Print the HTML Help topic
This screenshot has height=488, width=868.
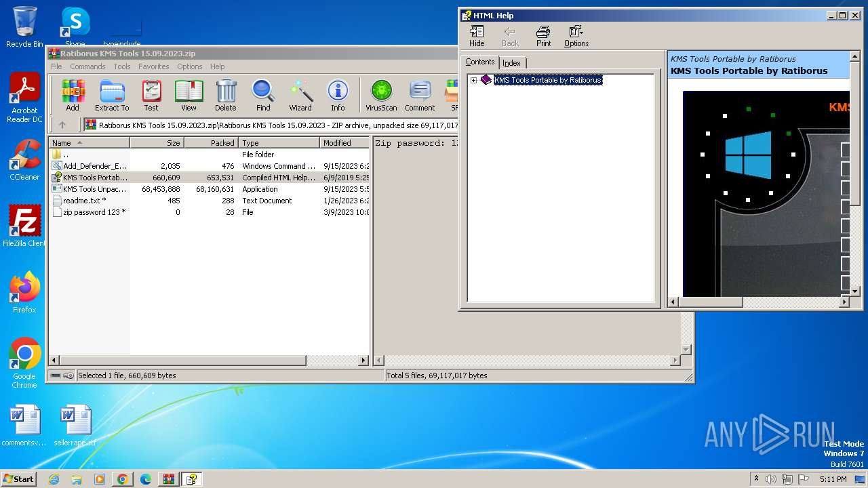(543, 36)
